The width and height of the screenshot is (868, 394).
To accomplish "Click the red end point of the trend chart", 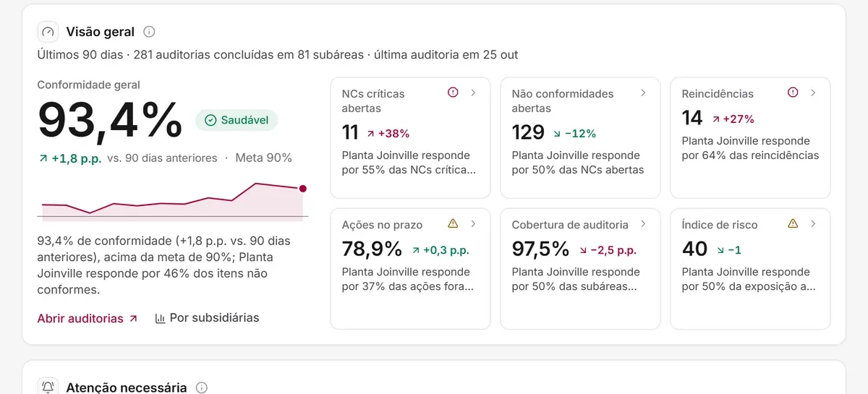I will click(x=302, y=189).
